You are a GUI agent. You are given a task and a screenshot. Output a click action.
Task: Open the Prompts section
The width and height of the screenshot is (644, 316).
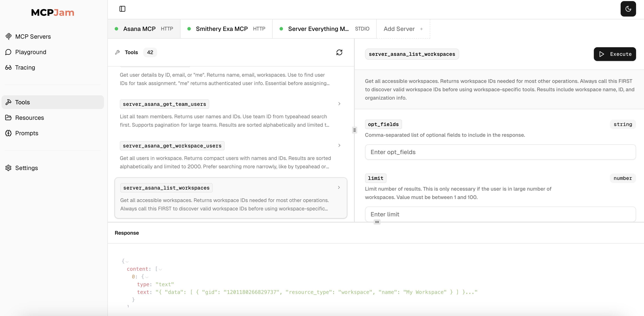27,133
